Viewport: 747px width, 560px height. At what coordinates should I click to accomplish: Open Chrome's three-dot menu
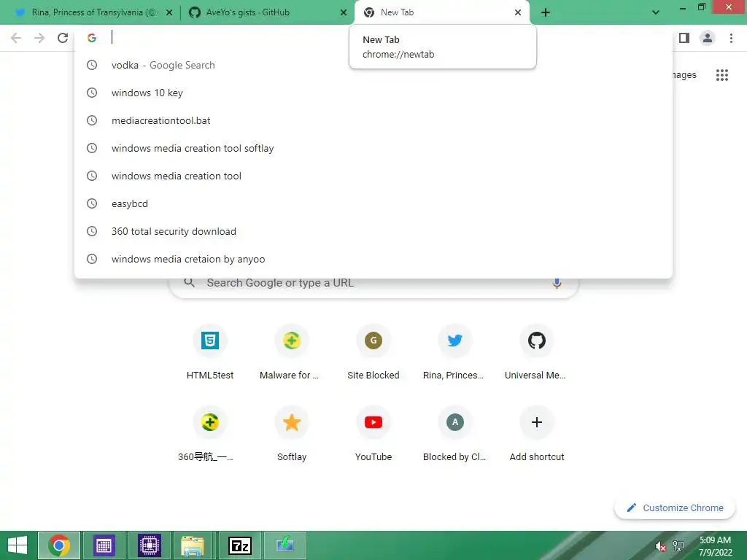731,38
